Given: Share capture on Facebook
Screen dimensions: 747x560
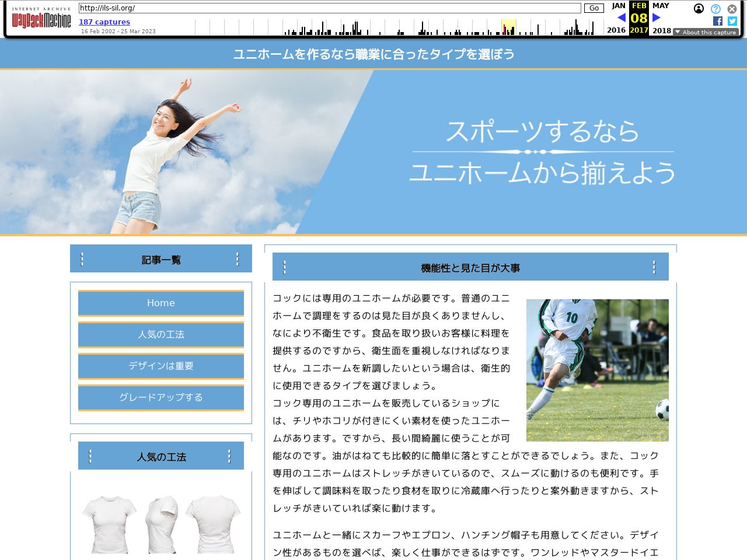Looking at the screenshot, I should pos(718,21).
